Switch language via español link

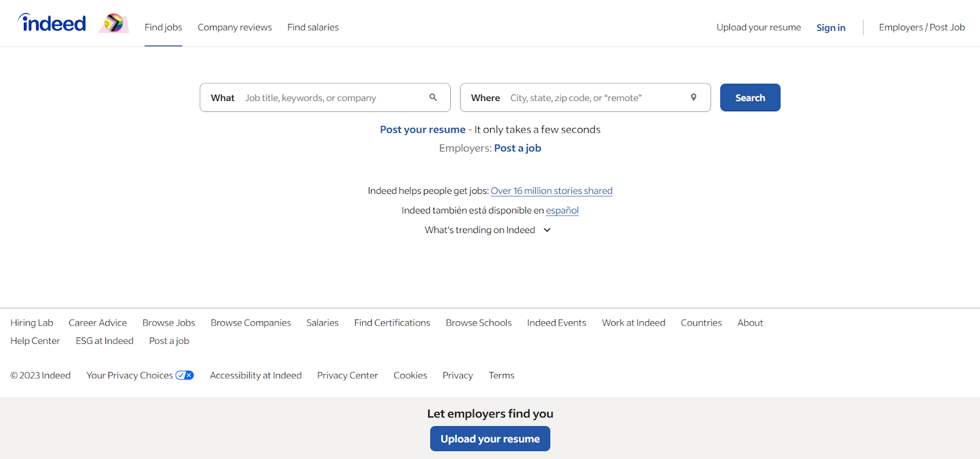(562, 211)
